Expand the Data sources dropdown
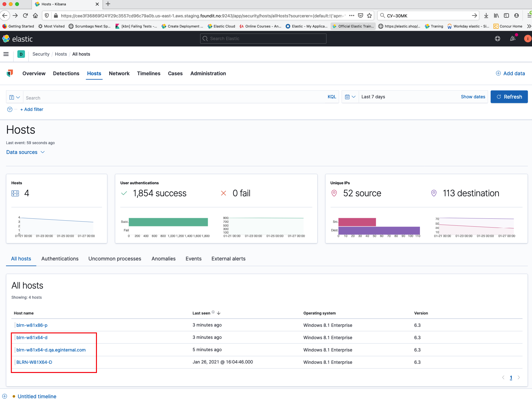This screenshot has height=403, width=532. point(26,152)
